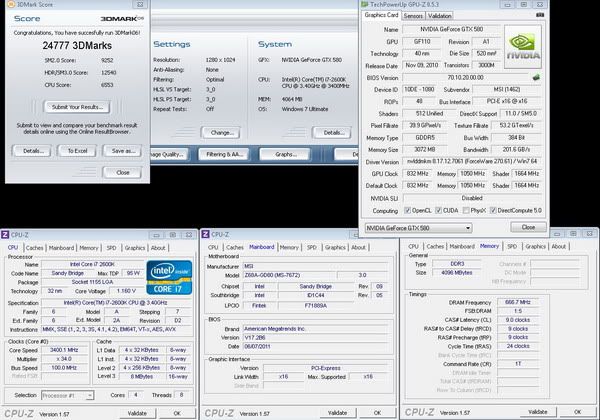
Task: Click the NVIDIA logo in GPU-Z
Action: (x=523, y=47)
